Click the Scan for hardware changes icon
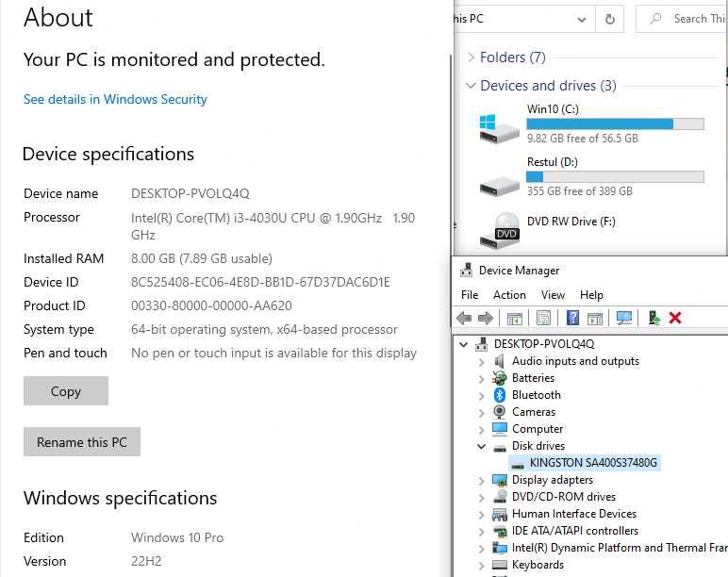The width and height of the screenshot is (728, 577). click(x=623, y=319)
